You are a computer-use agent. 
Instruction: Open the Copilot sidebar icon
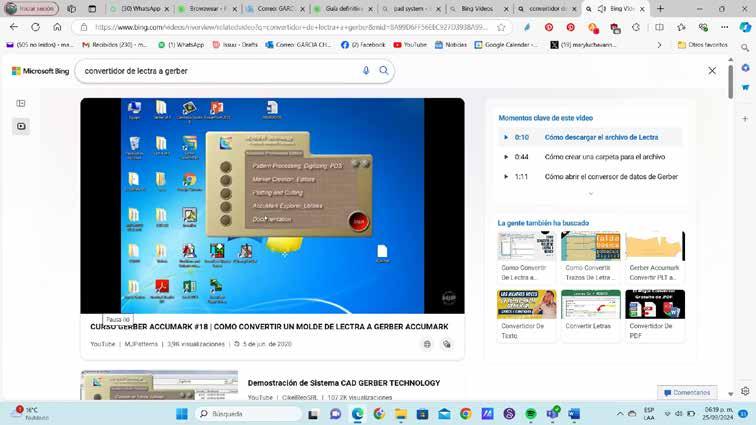click(x=745, y=27)
